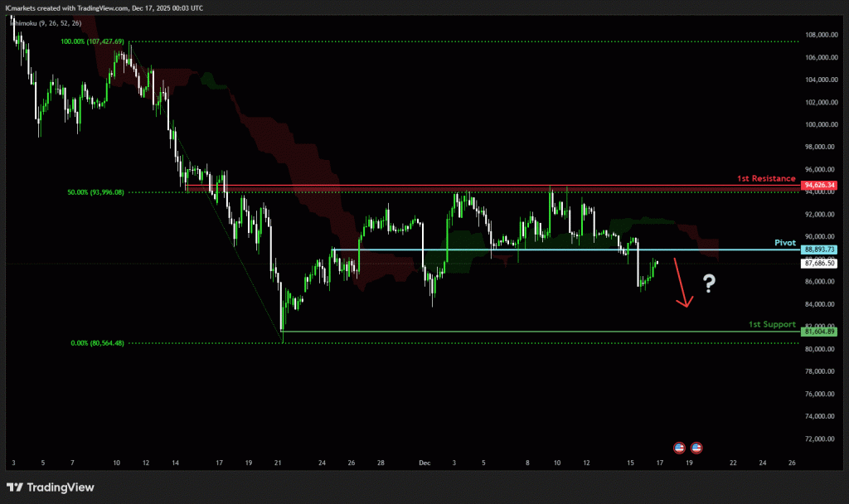Select the 1st Resistance text label

tap(766, 178)
